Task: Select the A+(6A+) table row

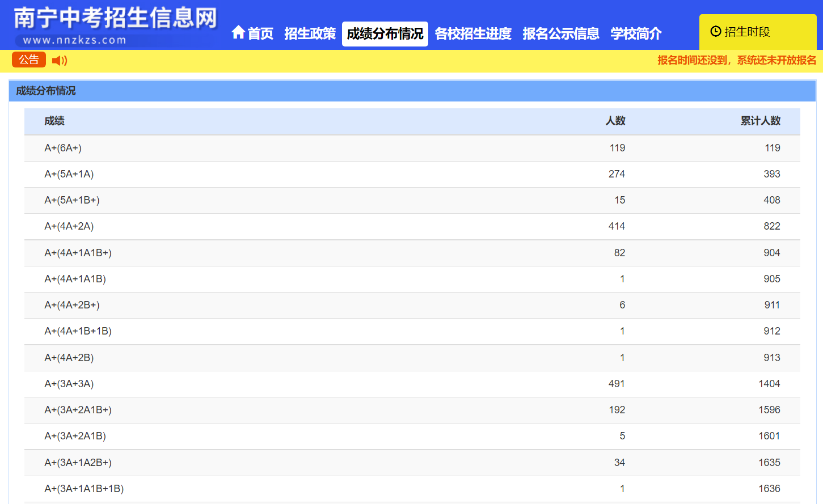Action: (x=63, y=148)
